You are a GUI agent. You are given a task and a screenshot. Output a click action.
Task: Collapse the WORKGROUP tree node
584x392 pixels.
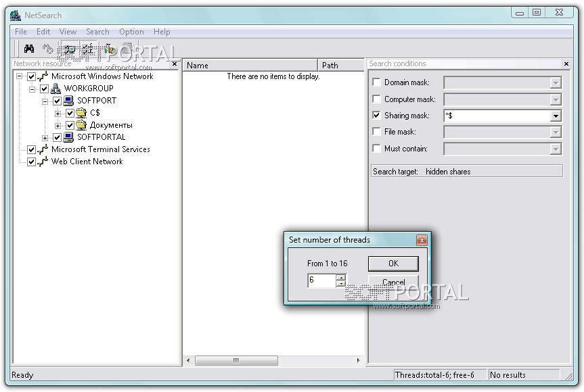32,89
